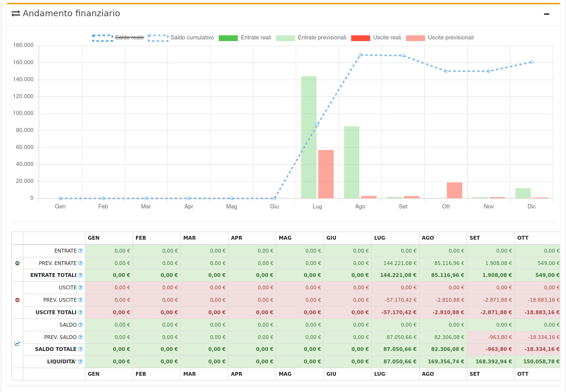Click transfer arrows icon beside Andamento finanziario

pyautogui.click(x=16, y=14)
